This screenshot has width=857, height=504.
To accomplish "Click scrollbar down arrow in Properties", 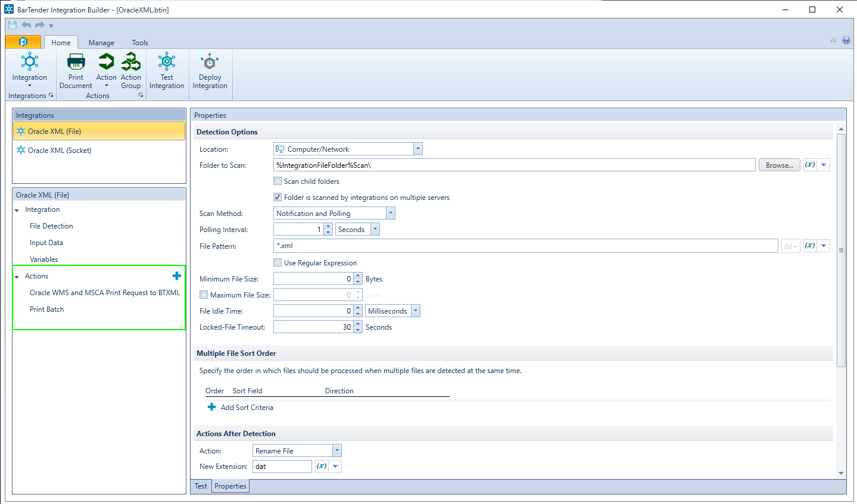I will (841, 473).
